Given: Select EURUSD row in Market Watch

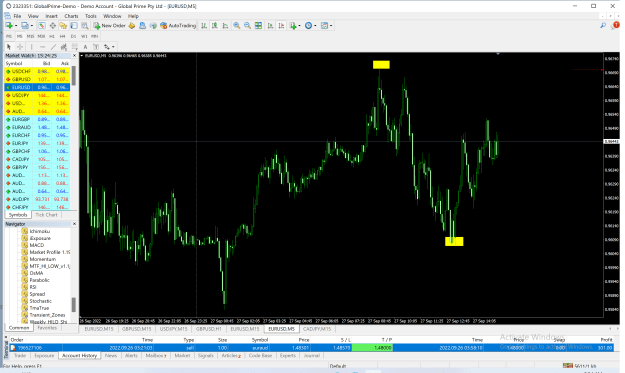Looking at the screenshot, I should tap(37, 87).
